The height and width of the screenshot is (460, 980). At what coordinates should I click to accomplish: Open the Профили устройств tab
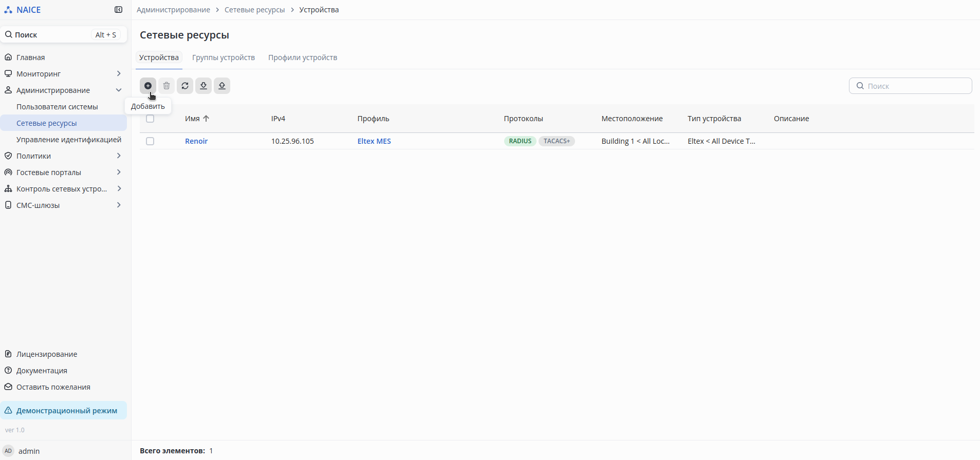(x=303, y=57)
